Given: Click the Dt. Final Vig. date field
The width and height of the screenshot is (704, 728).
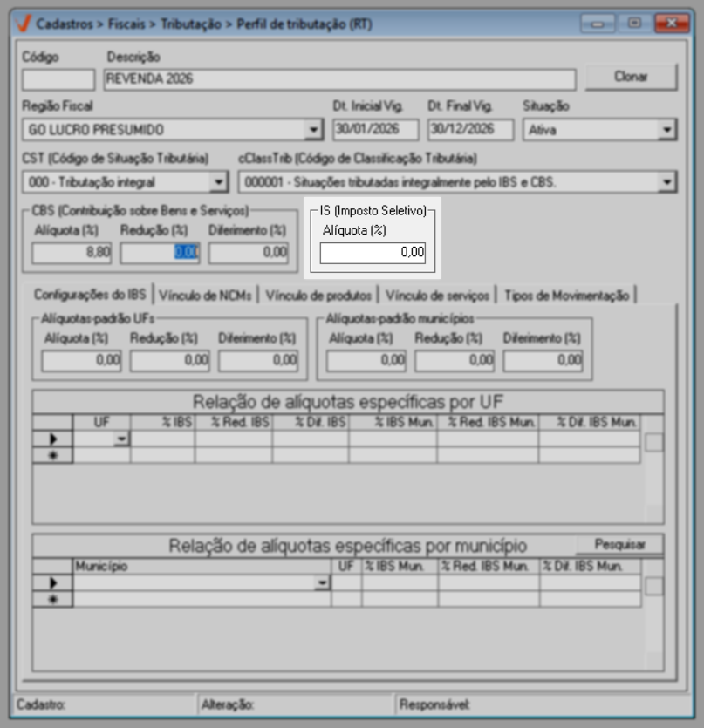Looking at the screenshot, I should pos(470,130).
